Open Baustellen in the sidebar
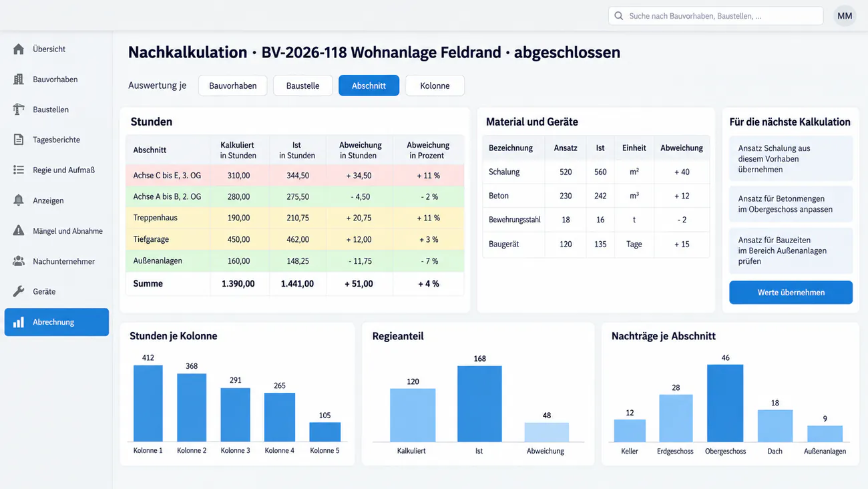This screenshot has height=489, width=868. tap(57, 110)
